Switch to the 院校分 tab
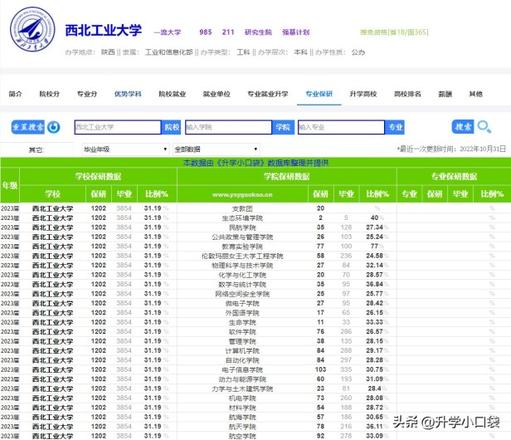511x440 pixels. 49,94
